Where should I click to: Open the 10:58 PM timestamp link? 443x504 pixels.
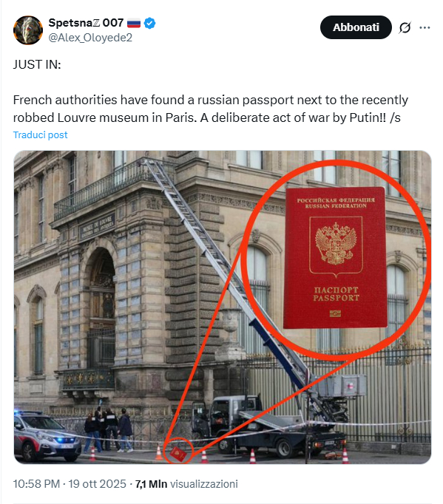pyautogui.click(x=36, y=484)
